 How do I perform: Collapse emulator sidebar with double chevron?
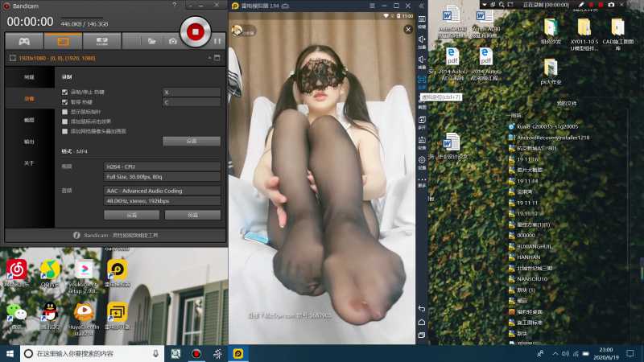tap(421, 6)
